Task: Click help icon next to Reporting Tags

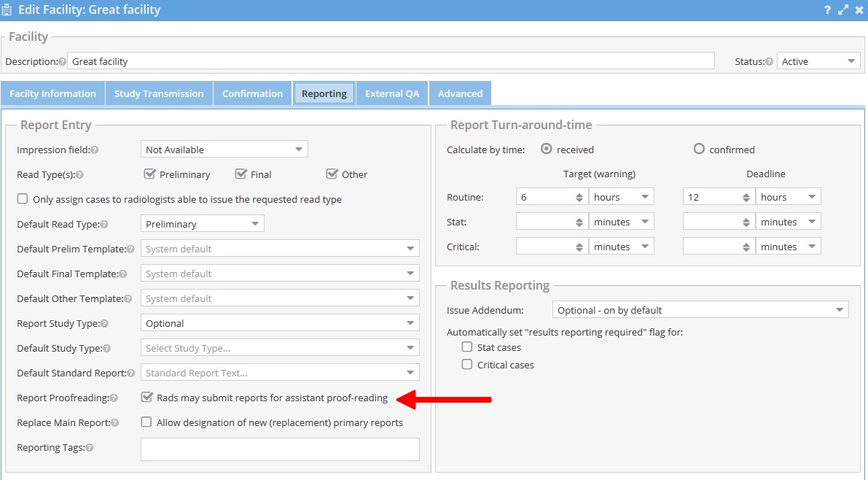Action: tap(90, 448)
